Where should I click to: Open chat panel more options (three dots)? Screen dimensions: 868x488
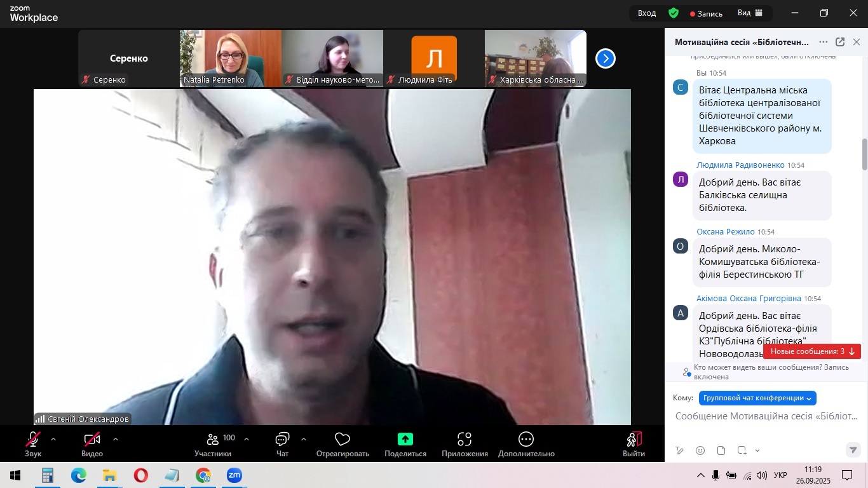click(824, 42)
